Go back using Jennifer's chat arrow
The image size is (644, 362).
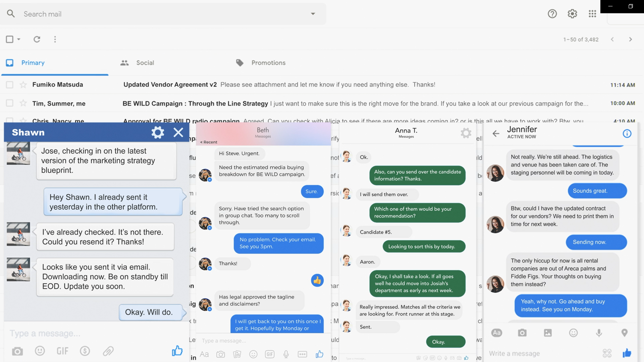pos(496,133)
